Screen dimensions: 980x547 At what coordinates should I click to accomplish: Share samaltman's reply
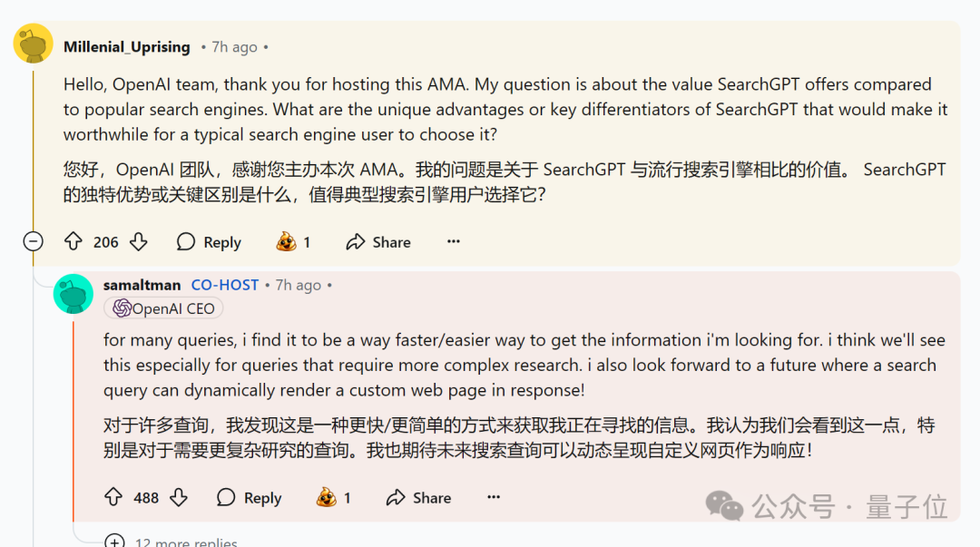[x=418, y=497]
